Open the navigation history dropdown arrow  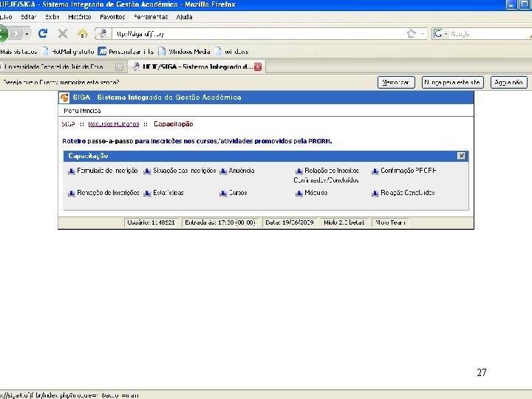[x=27, y=34]
